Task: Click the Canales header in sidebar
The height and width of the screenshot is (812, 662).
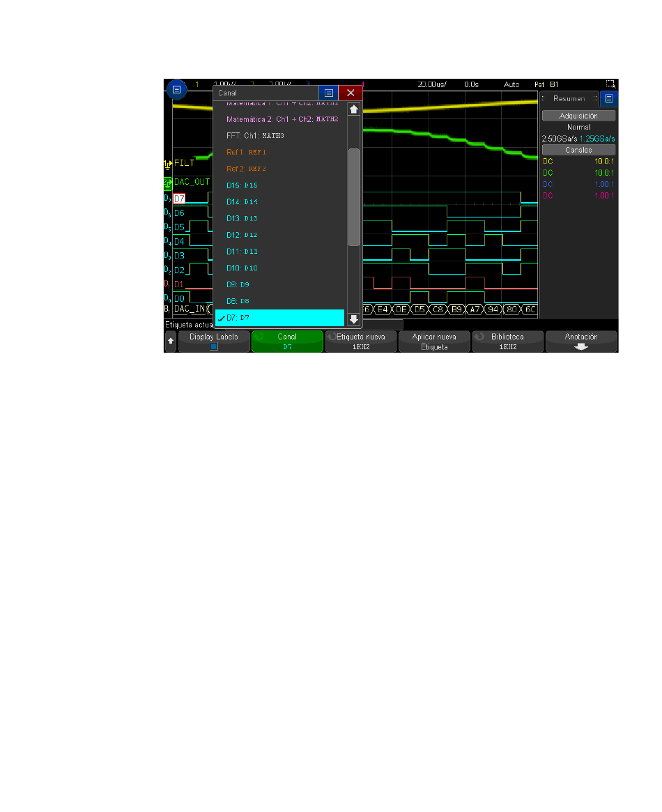Action: (578, 150)
